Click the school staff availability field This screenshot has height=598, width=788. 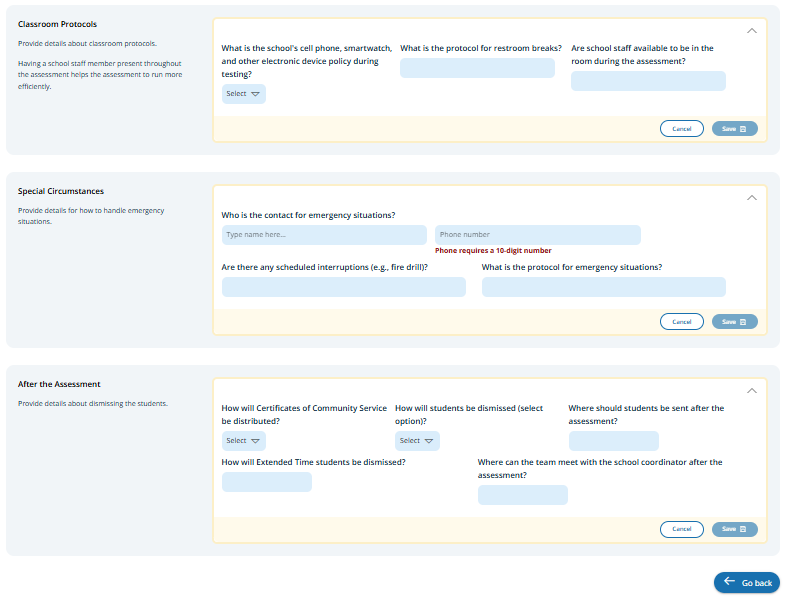(648, 81)
